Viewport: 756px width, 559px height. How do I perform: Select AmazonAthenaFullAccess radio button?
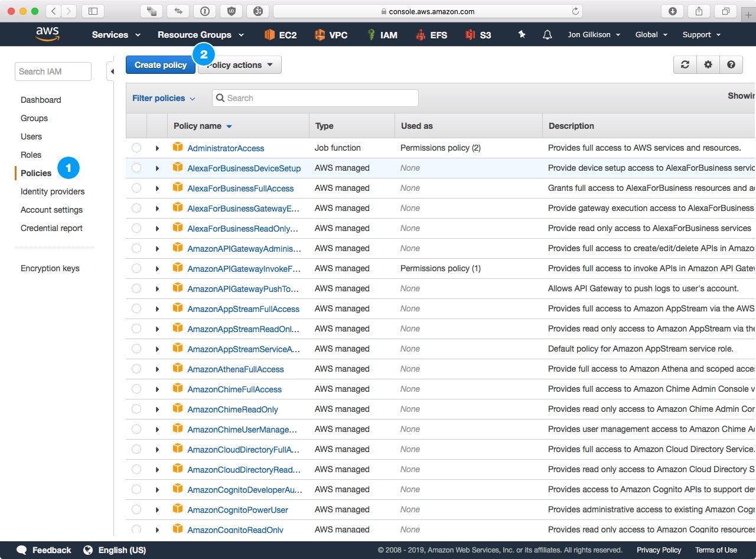click(136, 369)
